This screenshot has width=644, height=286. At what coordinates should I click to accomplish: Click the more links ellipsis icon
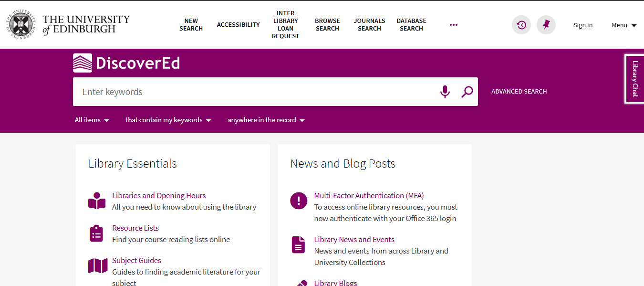tap(454, 25)
